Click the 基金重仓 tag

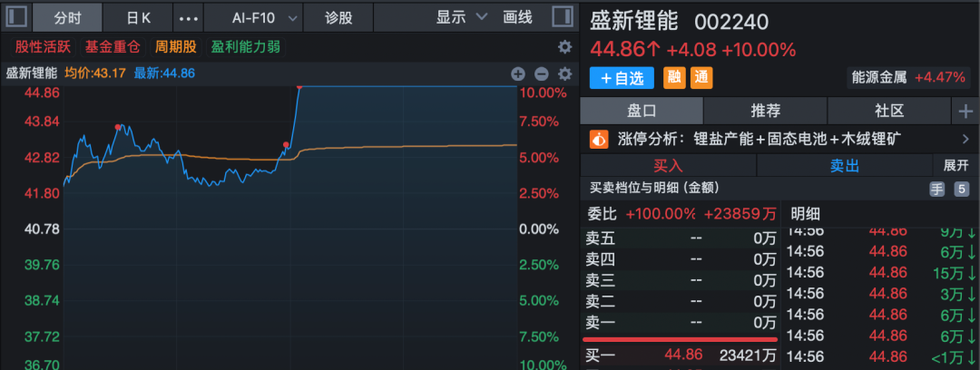click(112, 47)
